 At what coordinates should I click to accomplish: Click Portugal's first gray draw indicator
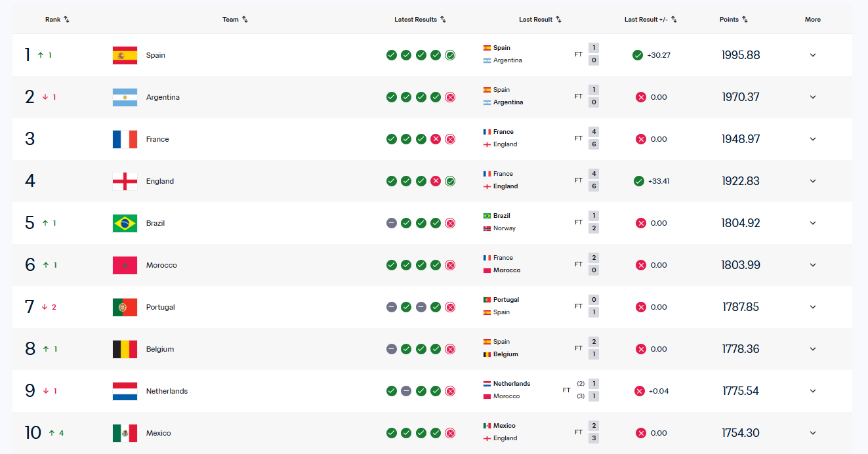point(392,307)
